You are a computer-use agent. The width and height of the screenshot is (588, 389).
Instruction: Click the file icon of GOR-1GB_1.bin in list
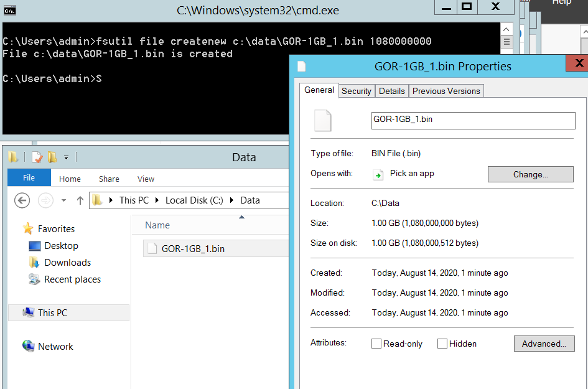coord(152,249)
